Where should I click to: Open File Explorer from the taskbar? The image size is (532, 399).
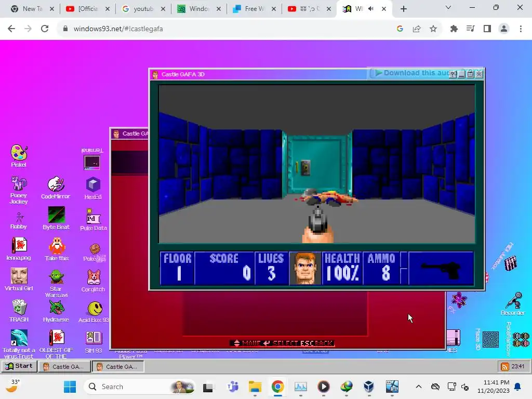pos(255,387)
